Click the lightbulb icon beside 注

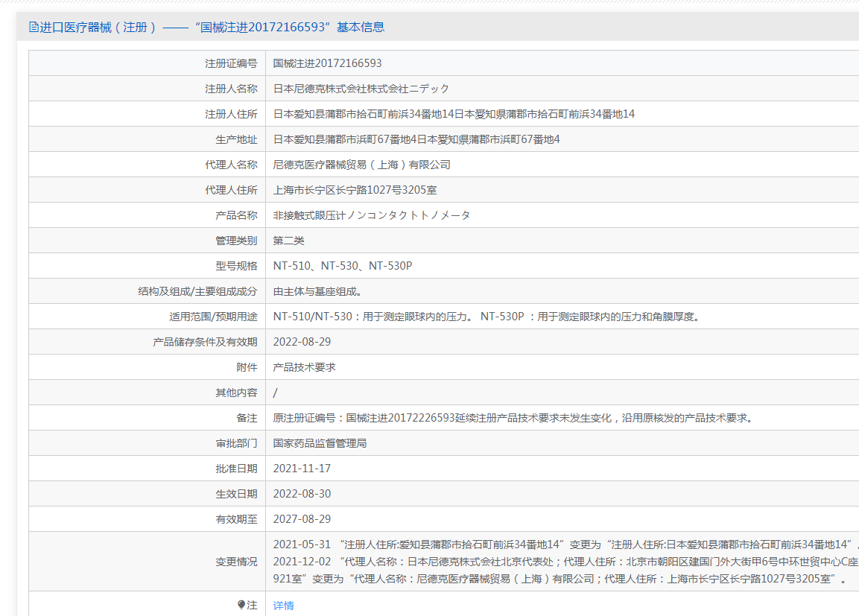click(x=241, y=605)
